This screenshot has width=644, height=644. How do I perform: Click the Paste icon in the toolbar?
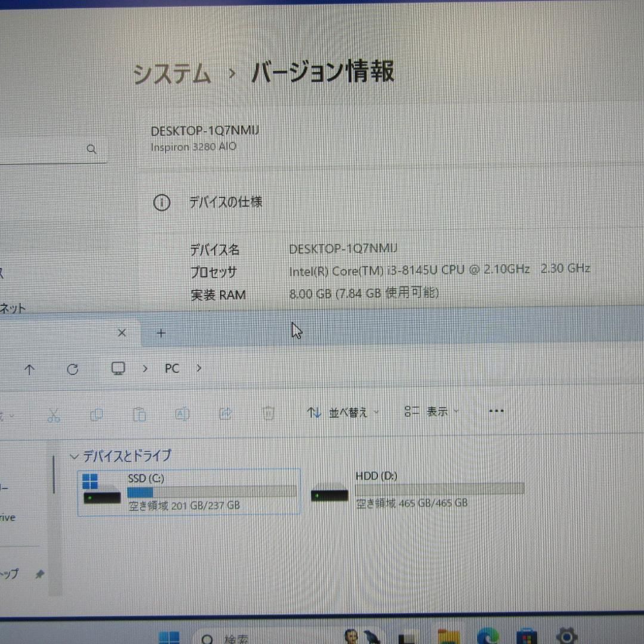pyautogui.click(x=139, y=413)
